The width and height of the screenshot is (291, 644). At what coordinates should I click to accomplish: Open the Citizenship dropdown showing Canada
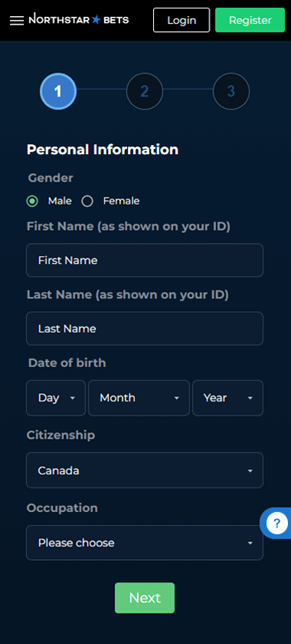[x=145, y=470]
